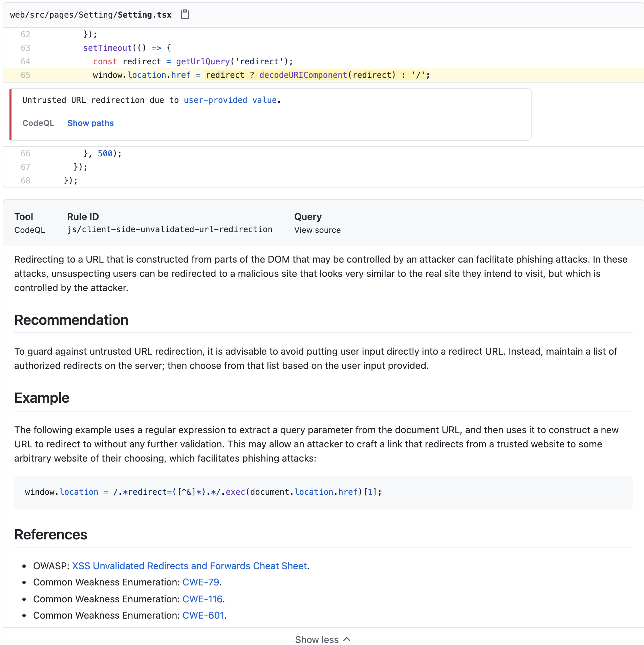Screen dimensions: 644x645
Task: Click the regex example code block
Action: coord(202,492)
